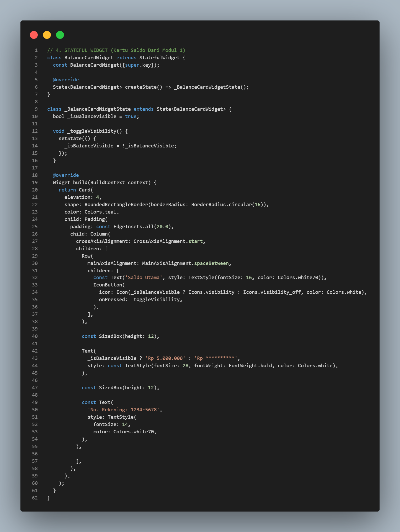Image resolution: width=400 pixels, height=532 pixels.
Task: Click 'elevation: 4,' line
Action: click(83, 197)
